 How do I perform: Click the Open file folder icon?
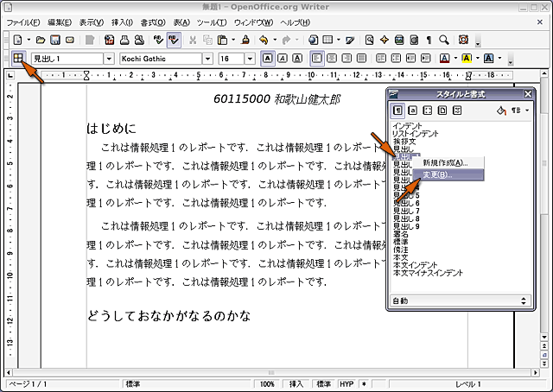click(41, 40)
